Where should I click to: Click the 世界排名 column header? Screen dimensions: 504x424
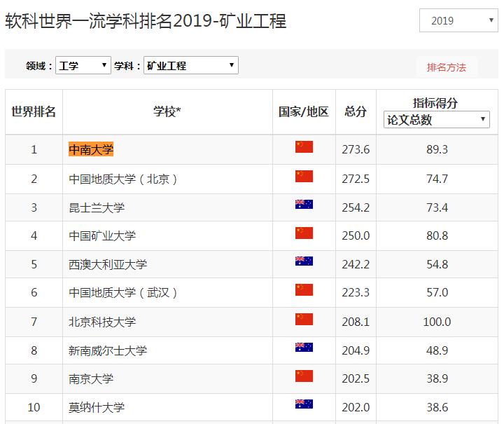pyautogui.click(x=34, y=111)
